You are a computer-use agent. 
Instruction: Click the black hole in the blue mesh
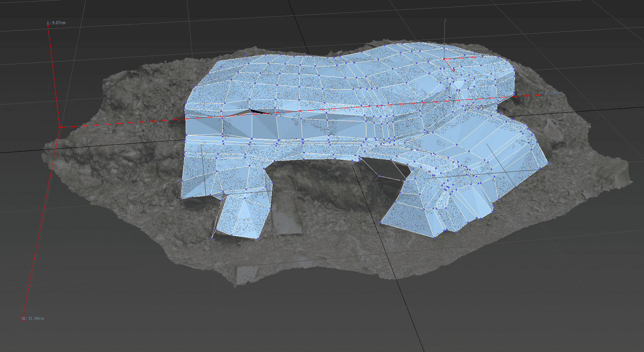(x=261, y=112)
